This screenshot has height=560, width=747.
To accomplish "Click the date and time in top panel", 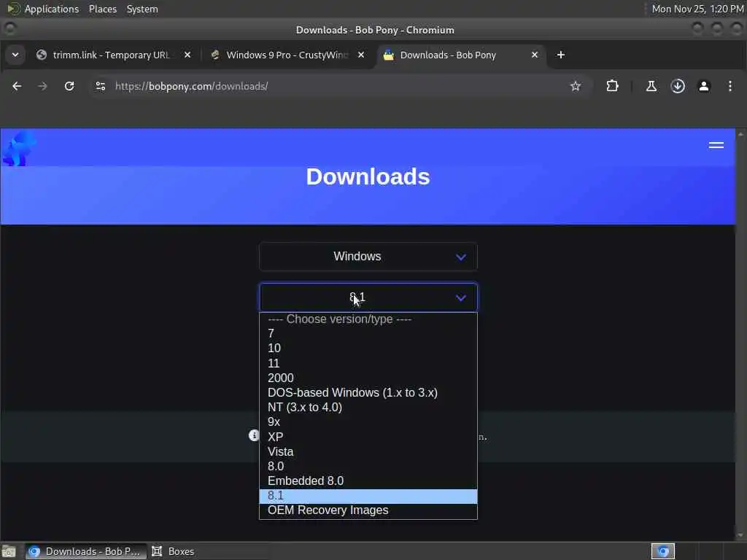I will [x=697, y=9].
